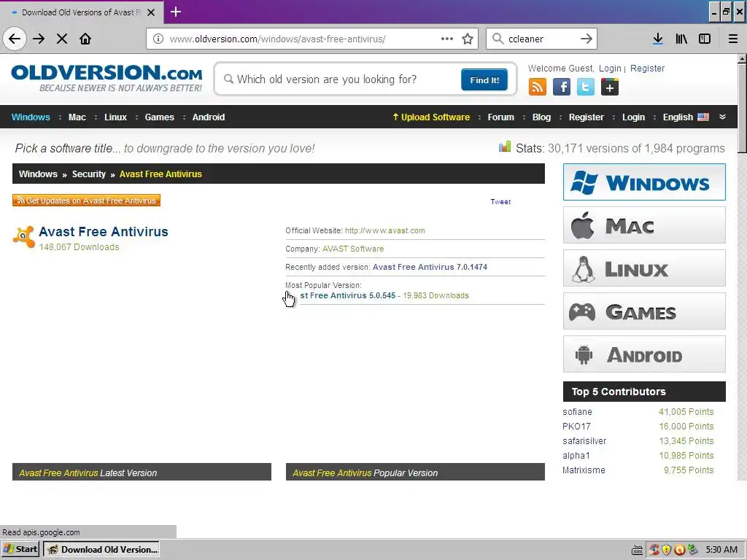Select the large Mac sidebar banner

tap(644, 225)
